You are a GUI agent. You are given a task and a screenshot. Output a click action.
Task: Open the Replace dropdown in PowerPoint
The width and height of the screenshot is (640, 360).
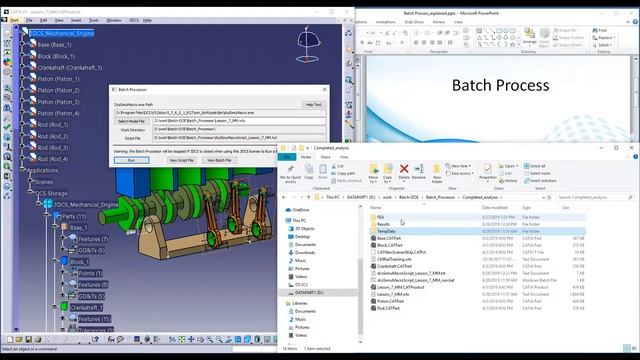tap(604, 38)
